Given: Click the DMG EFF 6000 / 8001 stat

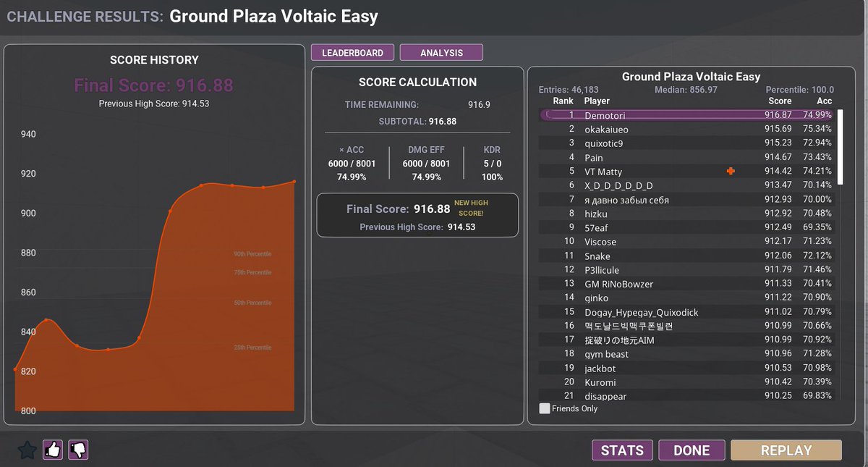Looking at the screenshot, I should (x=426, y=163).
